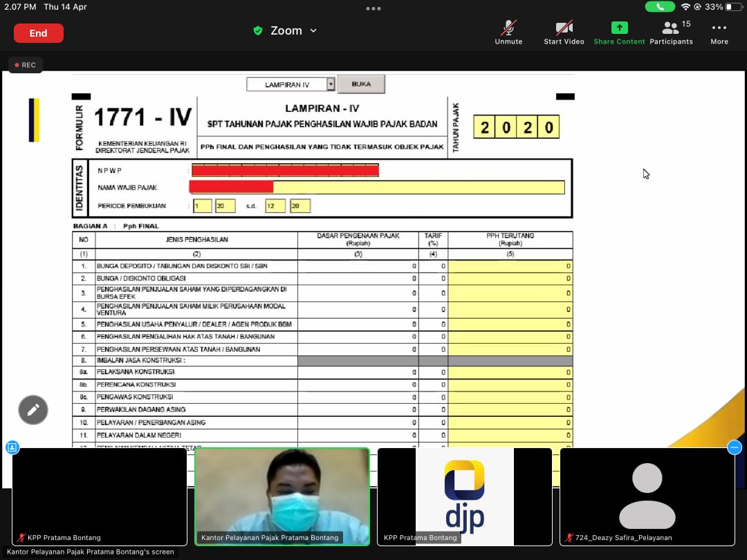
Task: Click the BUKA button
Action: point(361,84)
